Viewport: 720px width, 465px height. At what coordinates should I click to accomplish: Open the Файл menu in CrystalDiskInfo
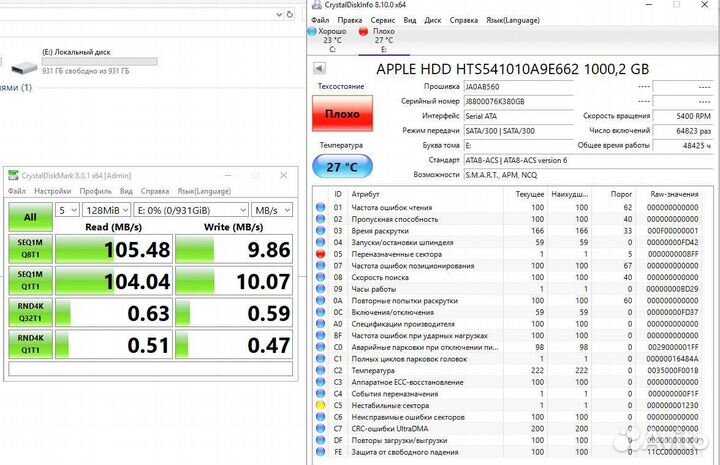coord(320,20)
